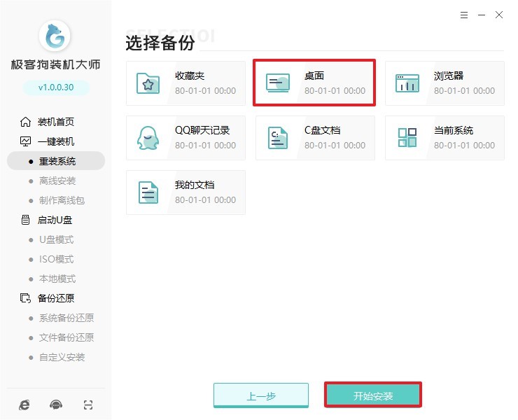The width and height of the screenshot is (518, 420).
Task: Click the QQ penguin icon
Action: (x=148, y=138)
